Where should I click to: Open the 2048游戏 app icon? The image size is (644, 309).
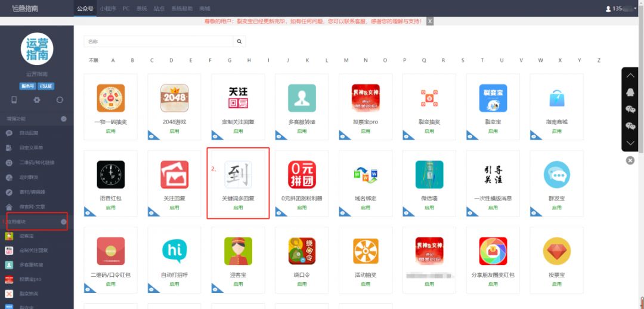tap(174, 98)
